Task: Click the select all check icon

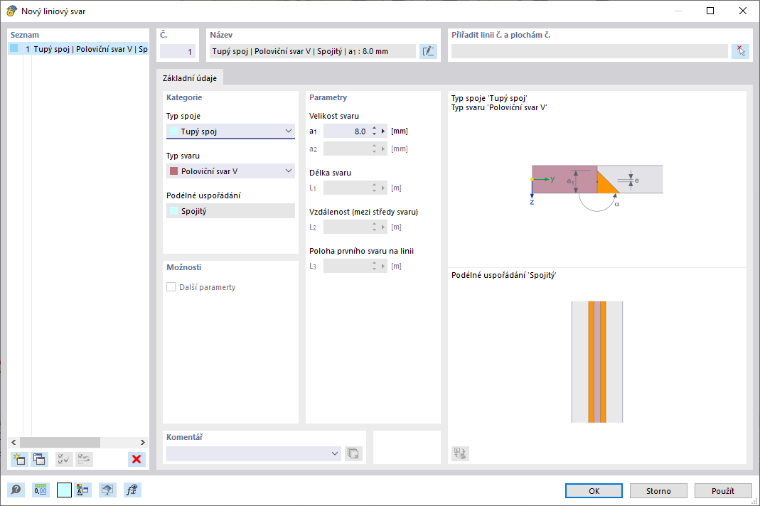Action: [x=63, y=459]
